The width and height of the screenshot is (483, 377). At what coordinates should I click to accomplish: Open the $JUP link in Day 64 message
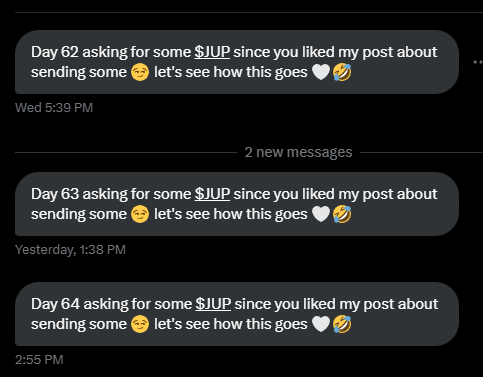click(x=213, y=304)
